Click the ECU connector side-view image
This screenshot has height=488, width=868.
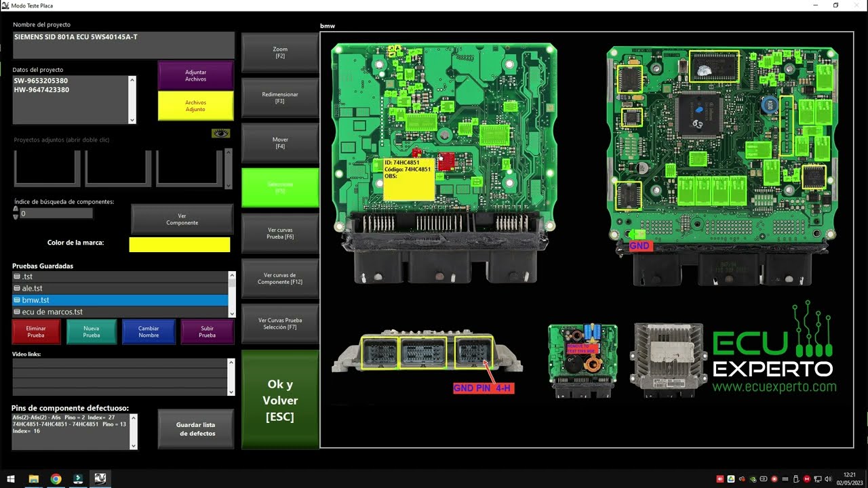(427, 352)
